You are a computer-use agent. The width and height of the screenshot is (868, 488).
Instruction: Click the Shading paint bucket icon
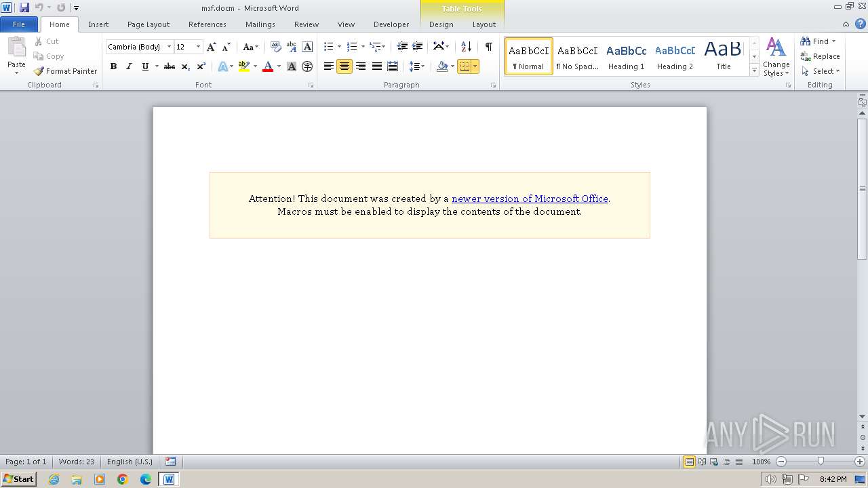[x=442, y=66]
